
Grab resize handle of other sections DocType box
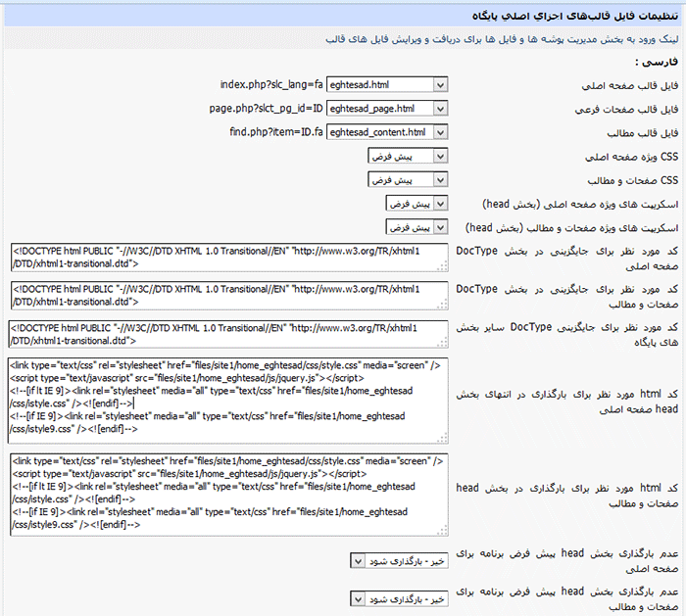pyautogui.click(x=444, y=344)
